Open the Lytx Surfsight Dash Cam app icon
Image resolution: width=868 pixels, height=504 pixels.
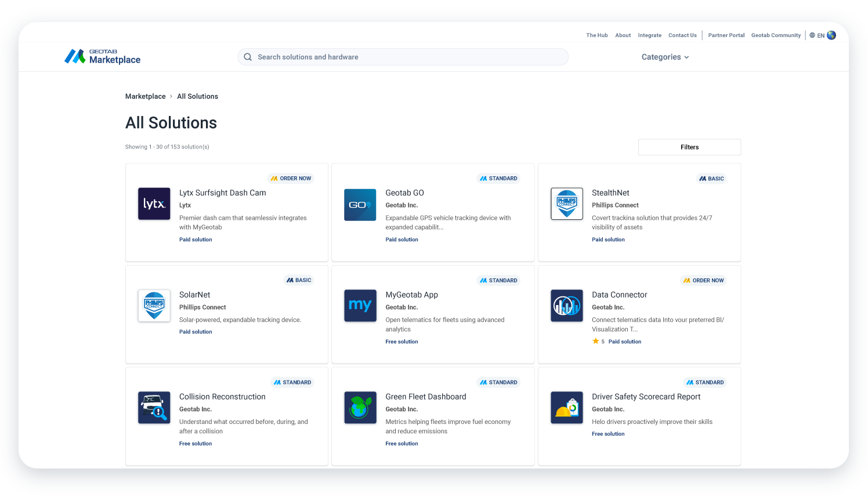[154, 204]
